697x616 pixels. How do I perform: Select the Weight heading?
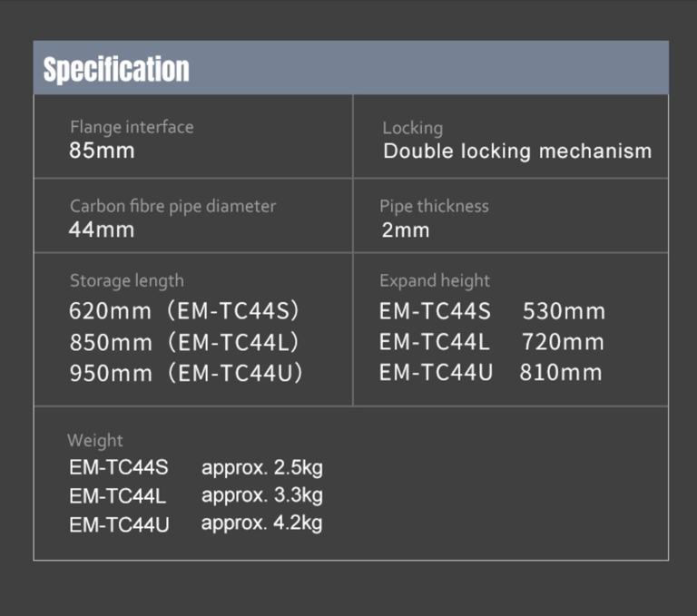click(95, 440)
